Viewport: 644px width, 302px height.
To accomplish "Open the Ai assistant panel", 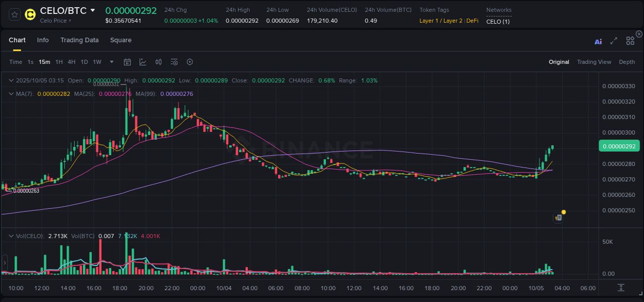I will click(598, 41).
